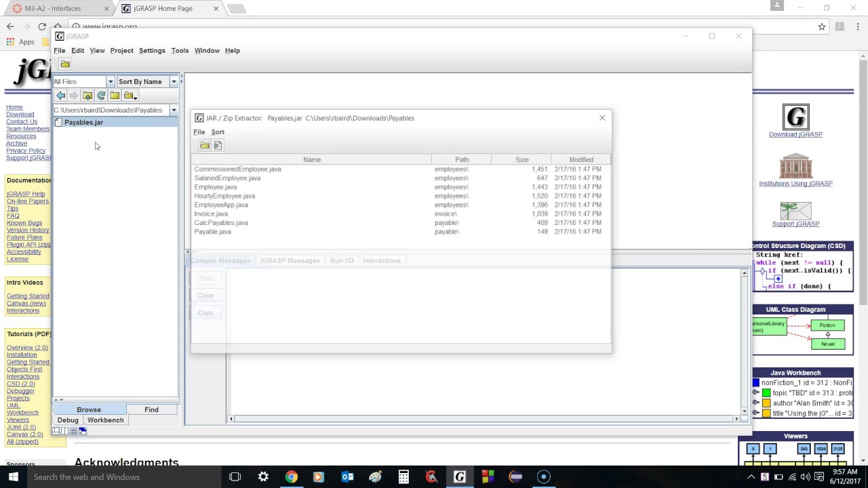Open Settings gear on the taskbar
The width and height of the screenshot is (868, 488).
point(263,477)
